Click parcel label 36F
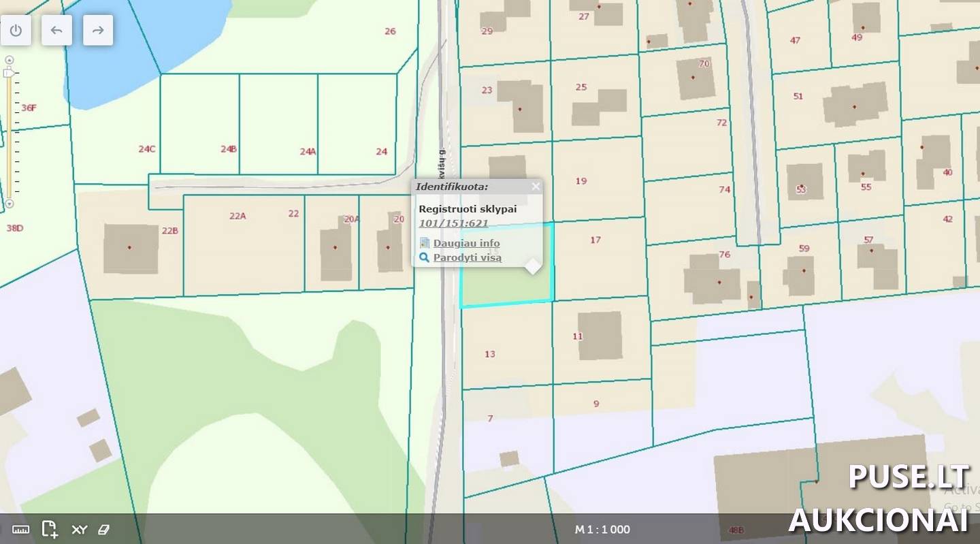 pyautogui.click(x=29, y=108)
